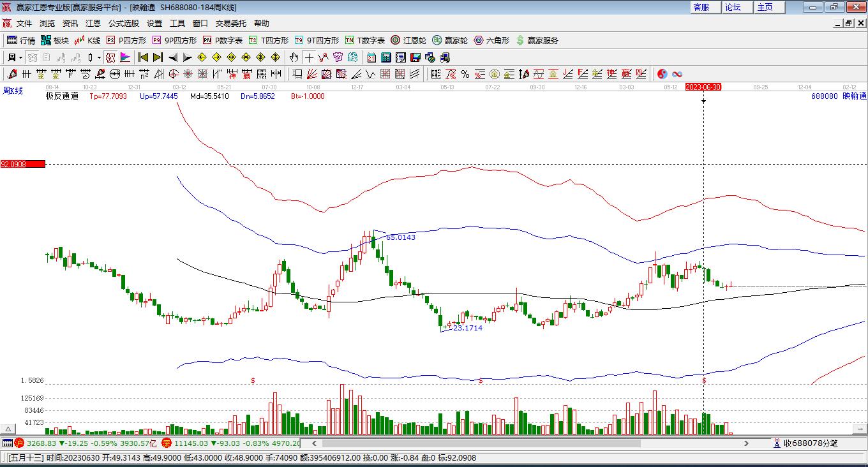Open the 交易委托 menu
The width and height of the screenshot is (868, 467).
click(230, 24)
